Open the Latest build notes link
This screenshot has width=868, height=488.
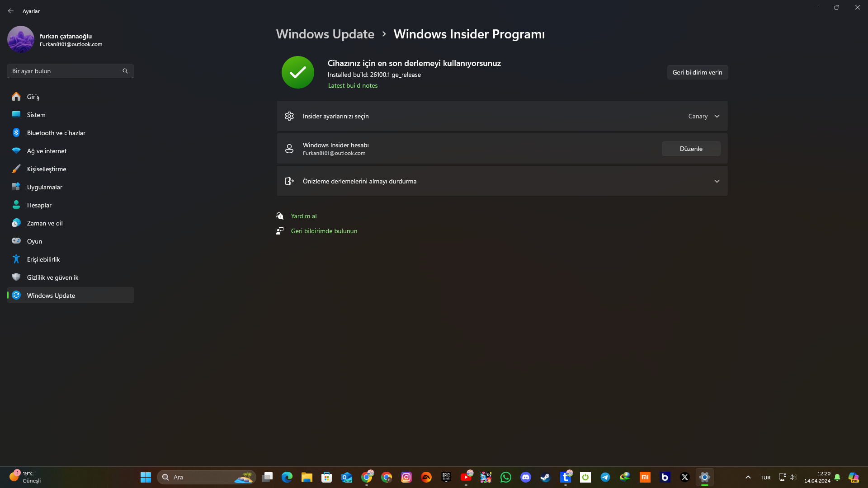point(353,85)
